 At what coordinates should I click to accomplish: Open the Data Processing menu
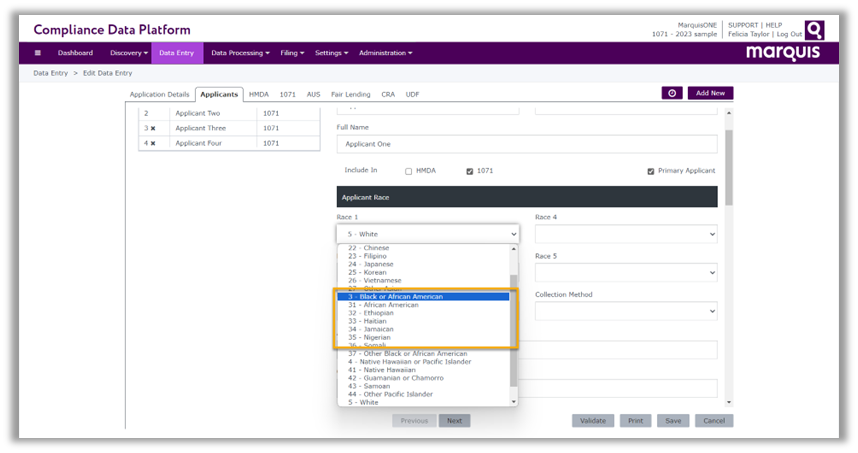(x=240, y=53)
